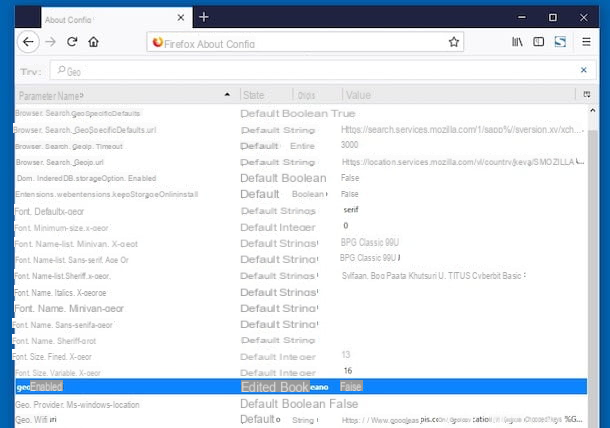Maximize the Firefox window
The image size is (610, 428).
pos(553,18)
